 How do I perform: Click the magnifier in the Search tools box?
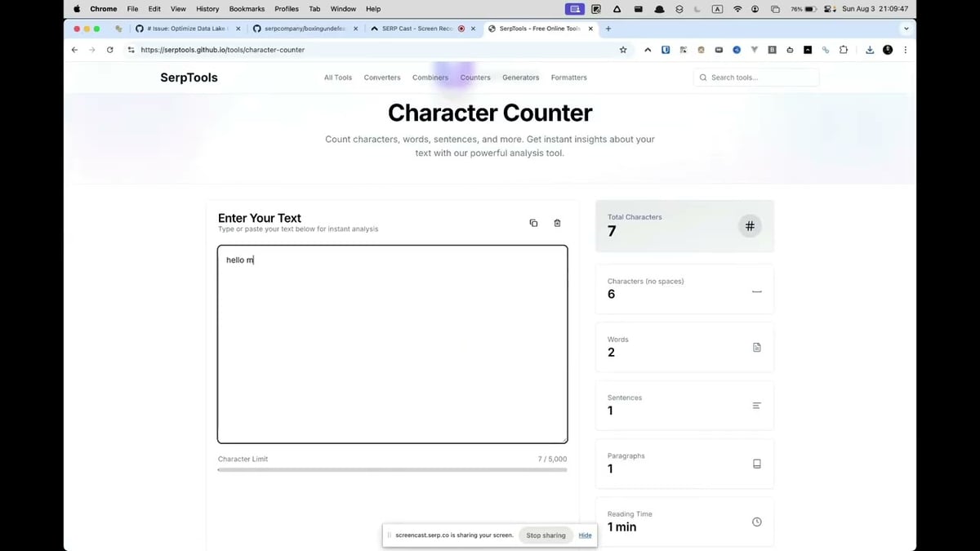click(x=703, y=77)
